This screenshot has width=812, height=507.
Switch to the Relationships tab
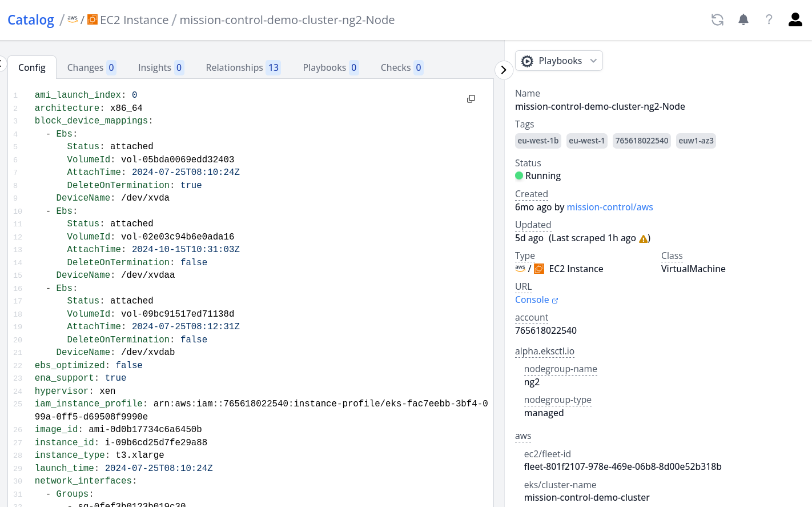click(x=243, y=67)
